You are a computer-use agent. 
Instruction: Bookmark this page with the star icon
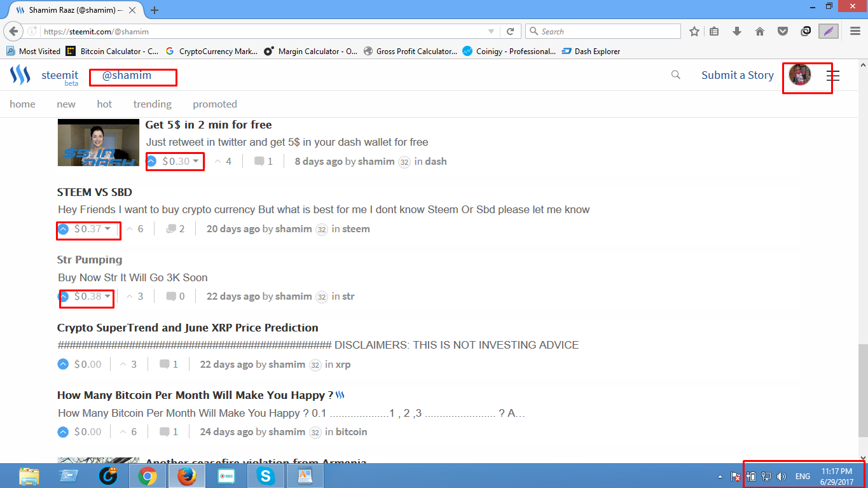point(694,31)
